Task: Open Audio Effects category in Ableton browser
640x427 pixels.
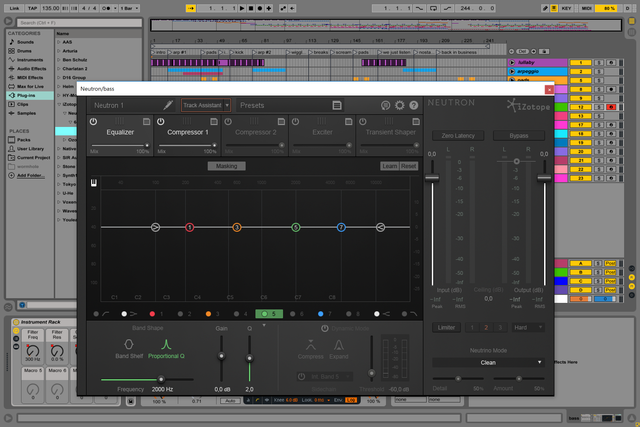Action: pos(30,69)
